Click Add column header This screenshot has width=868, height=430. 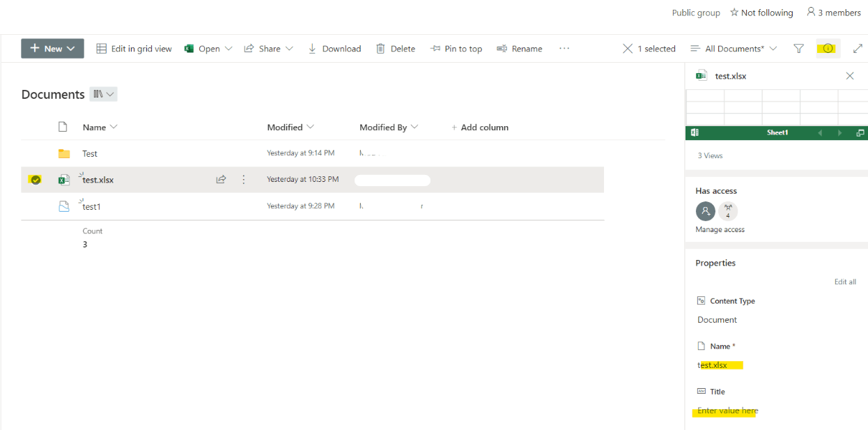click(480, 128)
